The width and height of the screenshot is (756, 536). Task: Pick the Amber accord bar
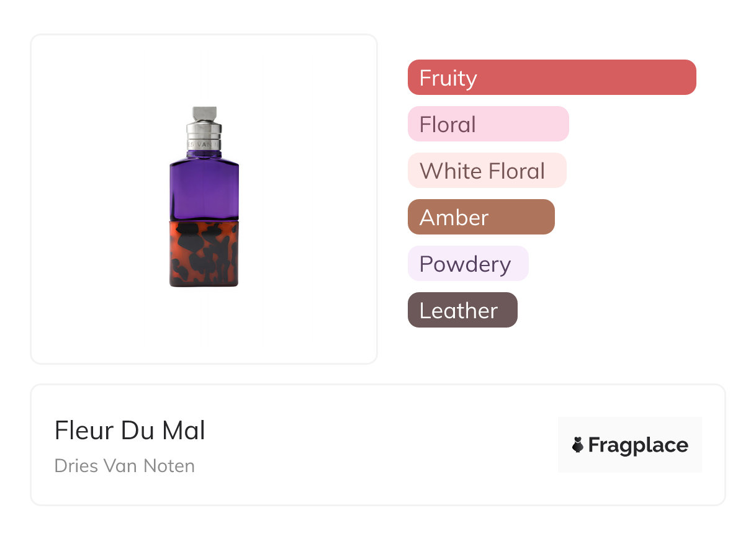coord(480,217)
